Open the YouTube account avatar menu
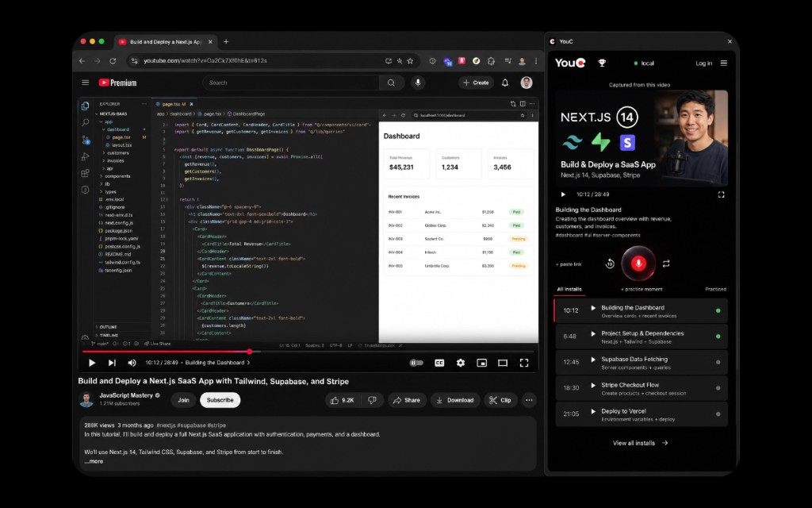Image resolution: width=812 pixels, height=508 pixels. point(527,83)
